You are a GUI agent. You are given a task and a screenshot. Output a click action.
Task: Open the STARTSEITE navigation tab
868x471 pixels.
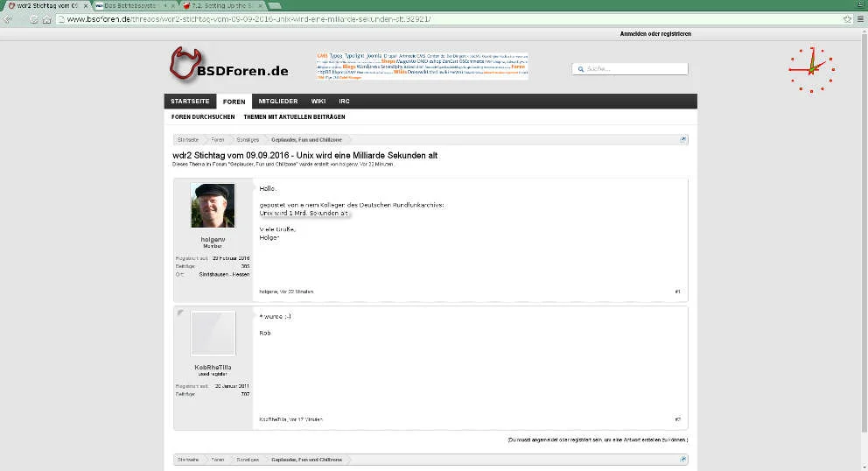point(190,102)
